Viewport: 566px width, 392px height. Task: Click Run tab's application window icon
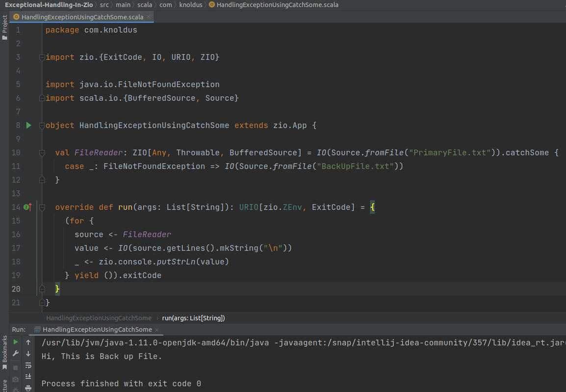pyautogui.click(x=37, y=329)
